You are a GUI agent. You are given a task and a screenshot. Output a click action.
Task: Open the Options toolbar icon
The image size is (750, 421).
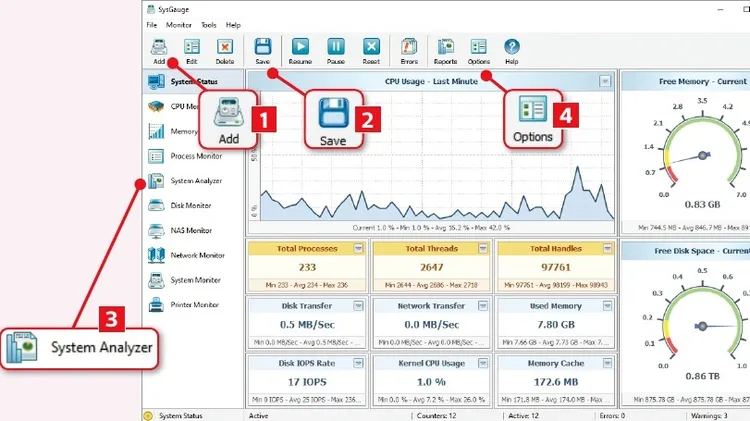coord(478,47)
